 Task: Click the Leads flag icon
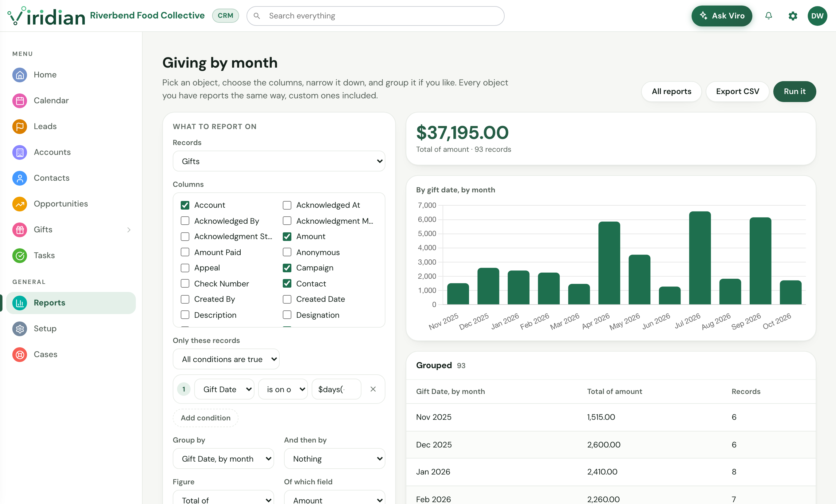[20, 126]
